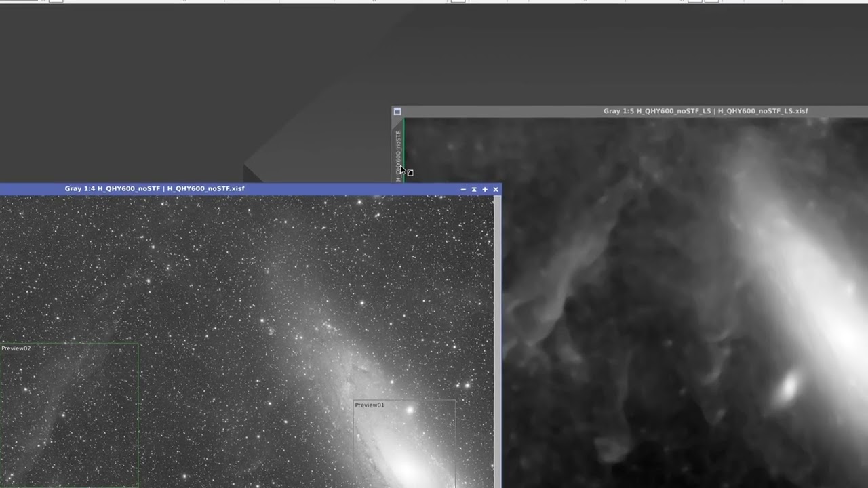
Task: Close the H_QHY600_noSTF image window
Action: (x=496, y=190)
